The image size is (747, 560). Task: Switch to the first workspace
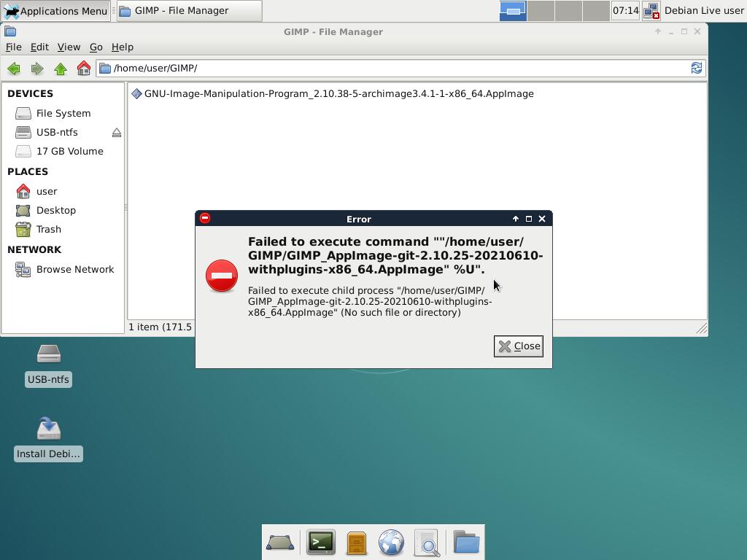513,10
